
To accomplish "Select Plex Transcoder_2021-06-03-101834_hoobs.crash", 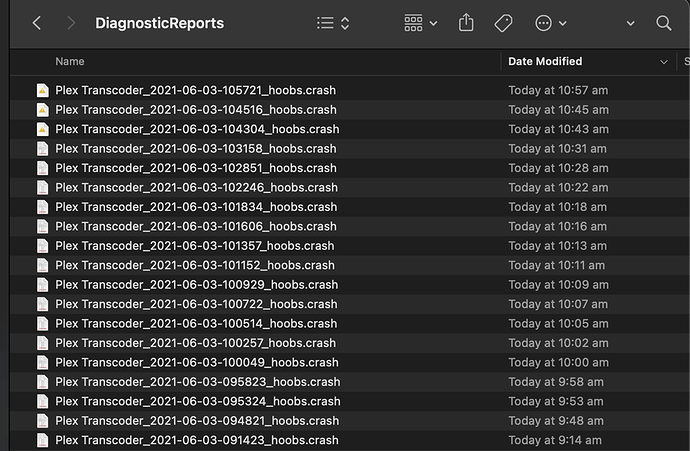I will [x=196, y=207].
